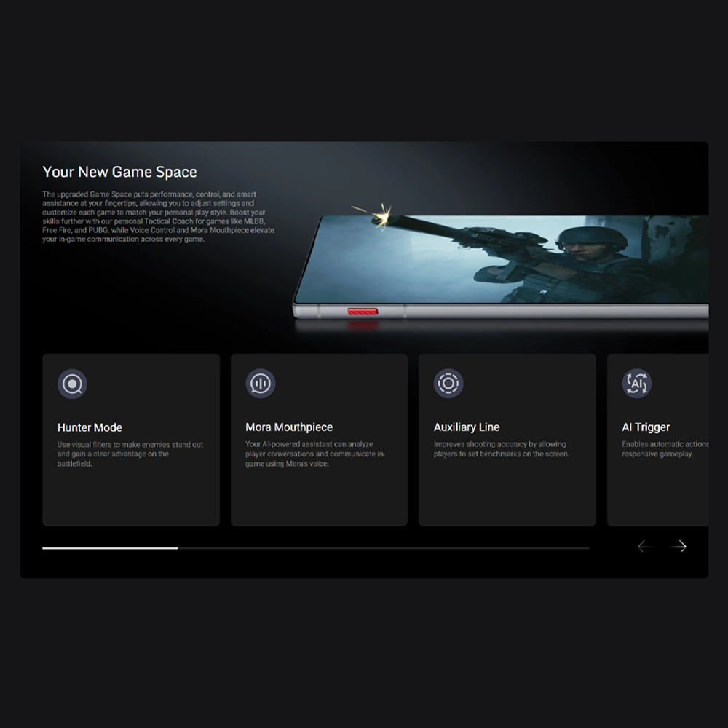The image size is (728, 728).
Task: Click Mora Mouthpiece AI-powered assistant description
Action: point(315,454)
